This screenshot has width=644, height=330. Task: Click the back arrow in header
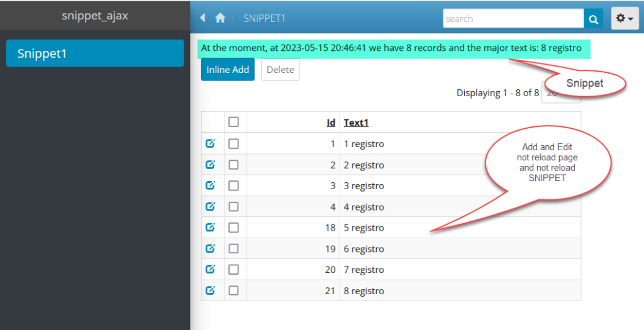click(x=203, y=18)
